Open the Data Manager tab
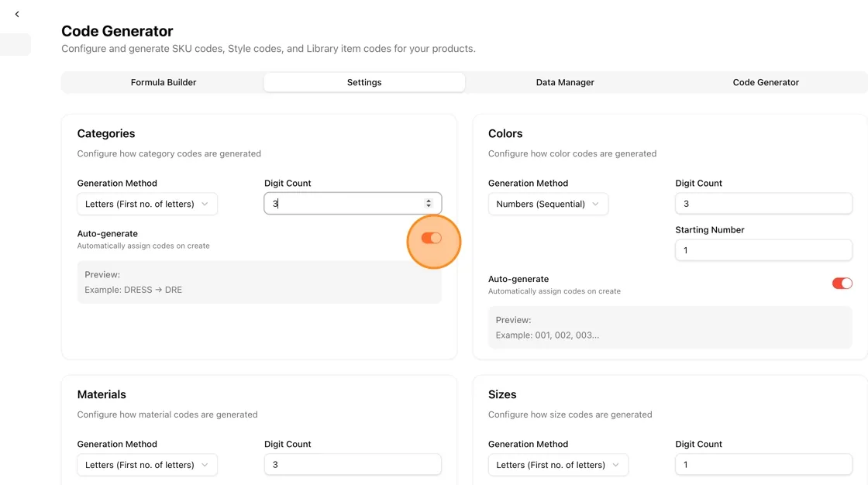The height and width of the screenshot is (485, 868). pos(565,82)
